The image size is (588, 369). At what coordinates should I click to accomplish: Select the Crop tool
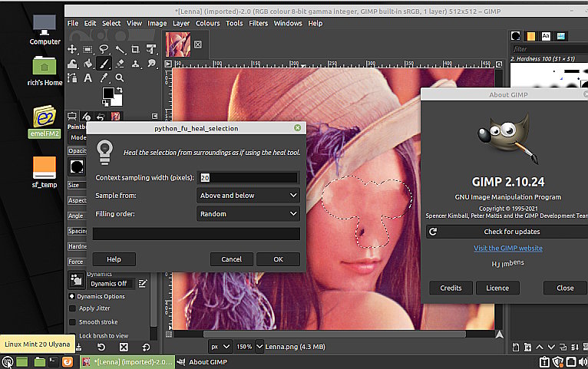(x=135, y=49)
